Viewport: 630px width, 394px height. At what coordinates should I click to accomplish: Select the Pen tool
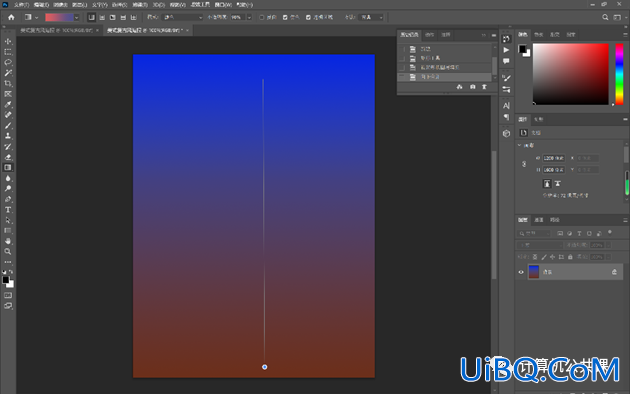point(8,199)
